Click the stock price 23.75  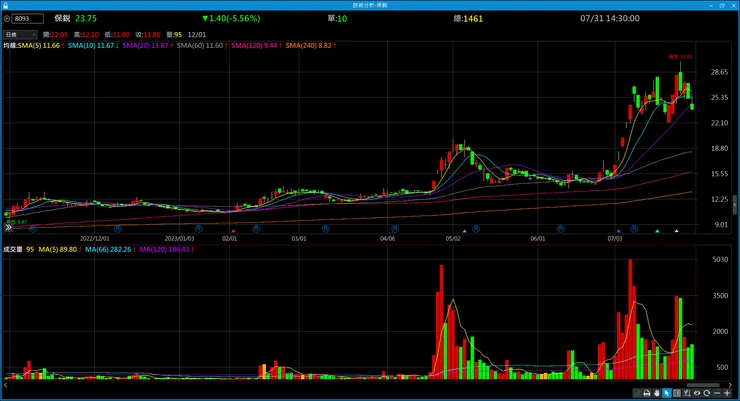86,18
